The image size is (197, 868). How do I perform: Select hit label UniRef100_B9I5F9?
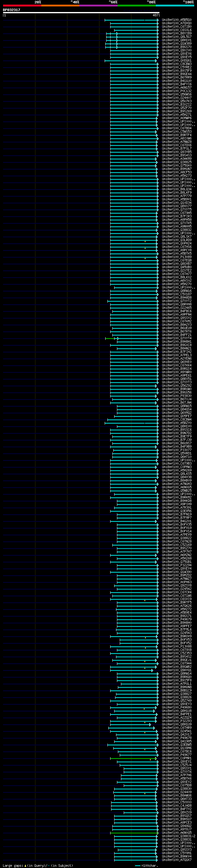177,71
